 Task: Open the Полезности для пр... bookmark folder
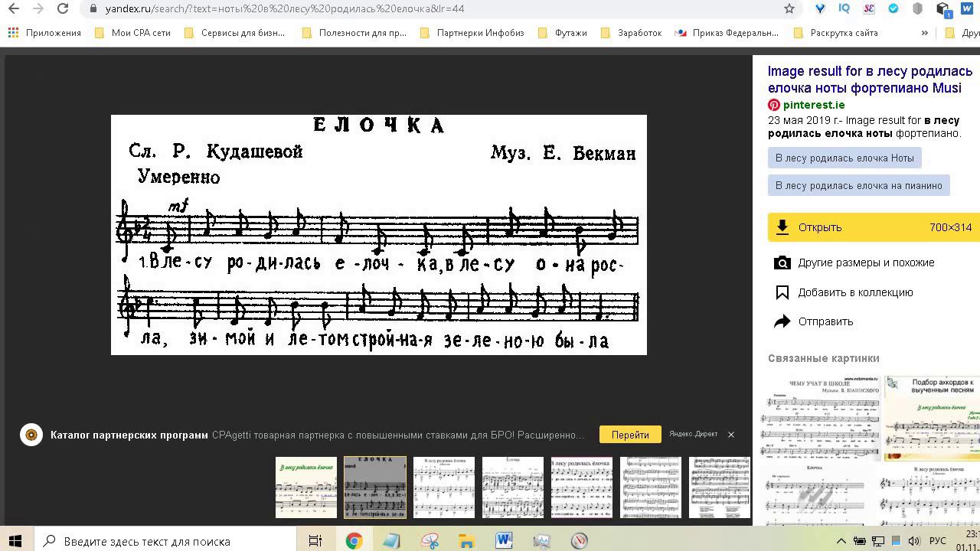354,33
